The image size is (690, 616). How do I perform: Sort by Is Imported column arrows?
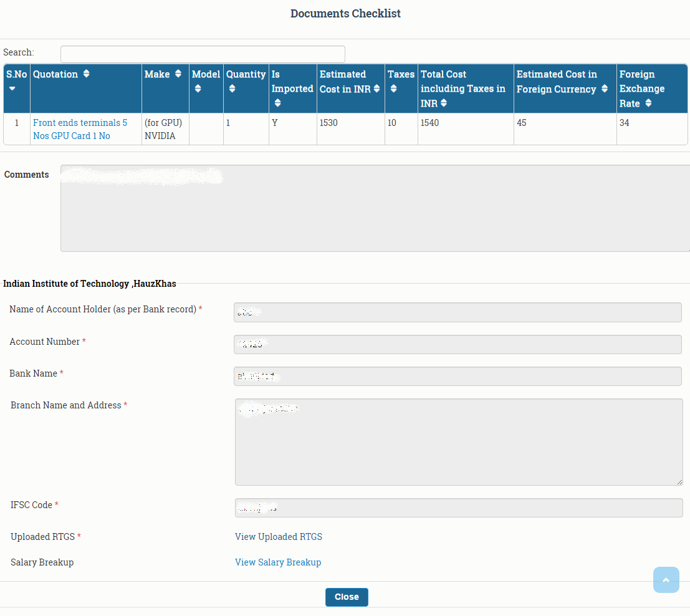tap(277, 103)
